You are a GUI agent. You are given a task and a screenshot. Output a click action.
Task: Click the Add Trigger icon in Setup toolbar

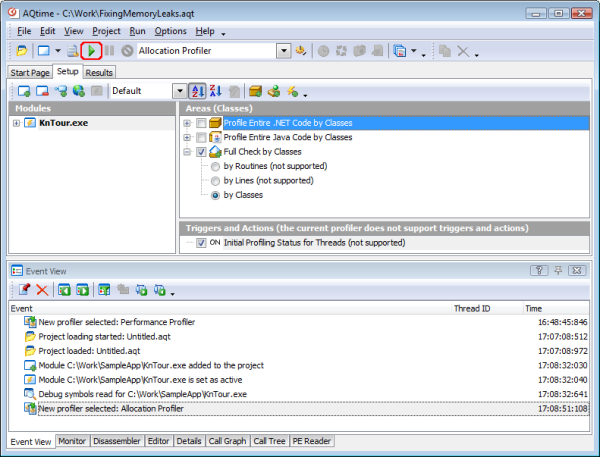[274, 91]
